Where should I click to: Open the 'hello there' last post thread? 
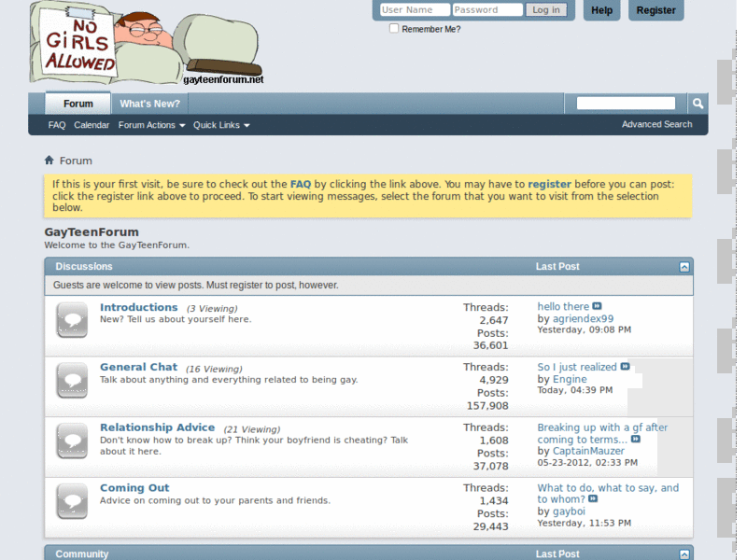pyautogui.click(x=563, y=307)
